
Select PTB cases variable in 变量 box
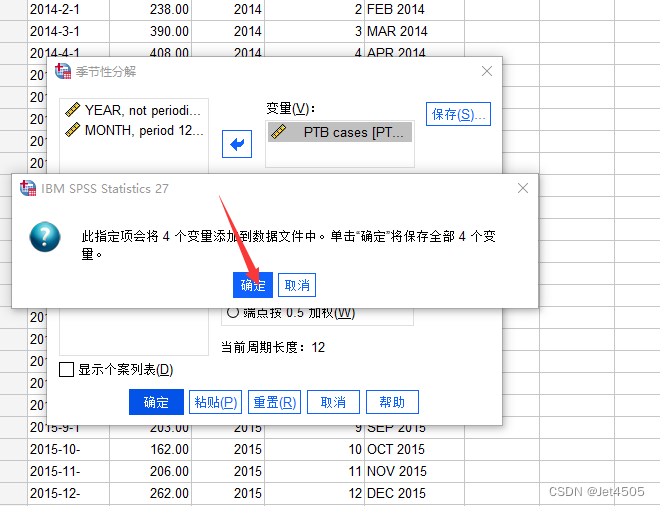(x=340, y=132)
